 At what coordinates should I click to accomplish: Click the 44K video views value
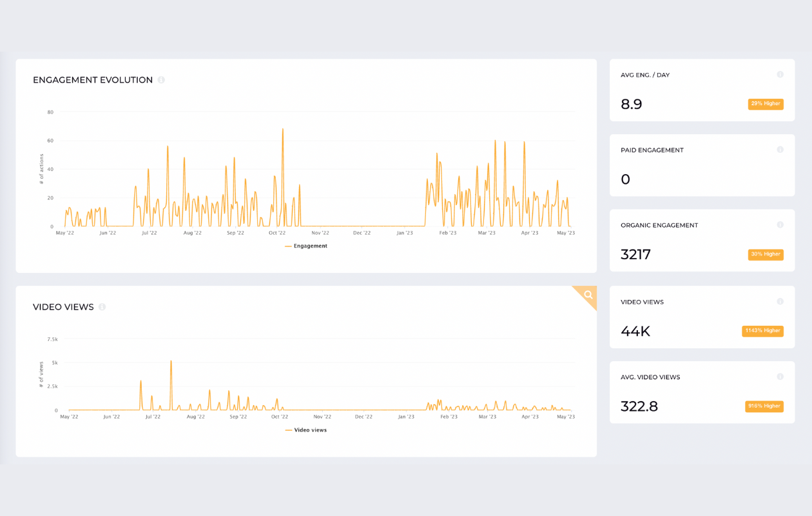[x=635, y=332]
